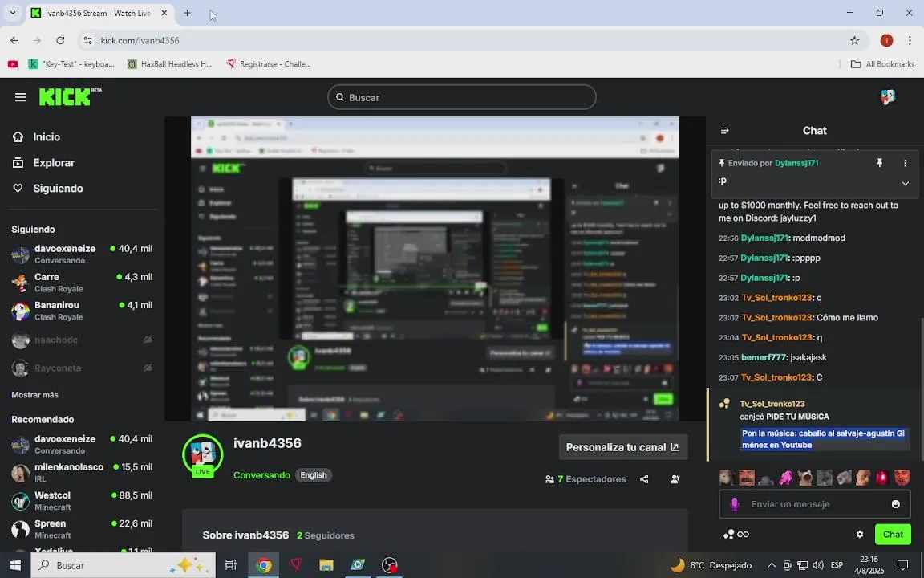Image resolution: width=924 pixels, height=578 pixels.
Task: Open the Kick hamburger sidebar menu
Action: (x=21, y=97)
